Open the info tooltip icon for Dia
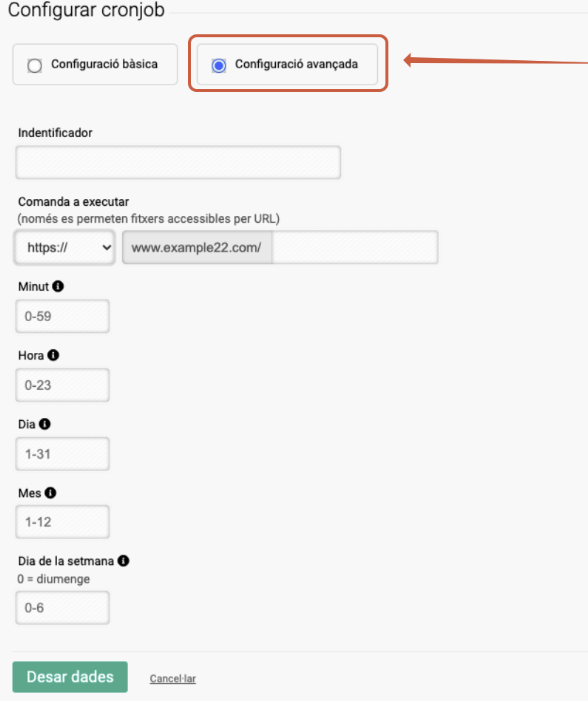 tap(45, 424)
